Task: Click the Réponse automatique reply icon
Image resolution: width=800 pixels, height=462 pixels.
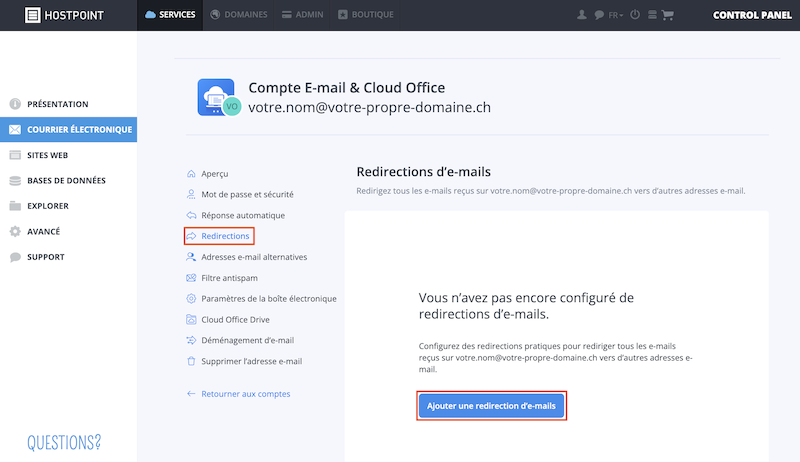Action: coord(191,215)
